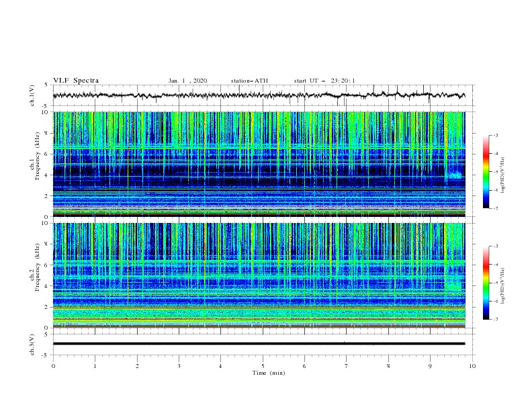The image size is (532, 411).
Task: Click time axis tick label "2"
Action: [137, 366]
